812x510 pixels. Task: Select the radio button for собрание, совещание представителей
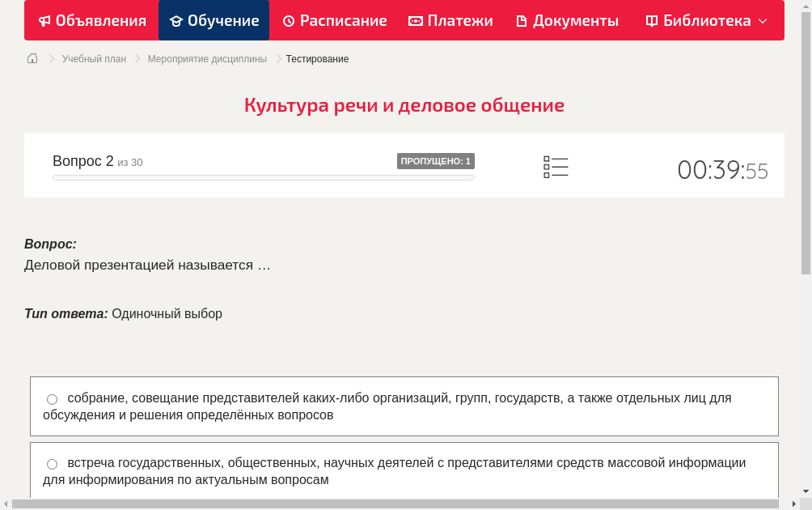tap(52, 398)
